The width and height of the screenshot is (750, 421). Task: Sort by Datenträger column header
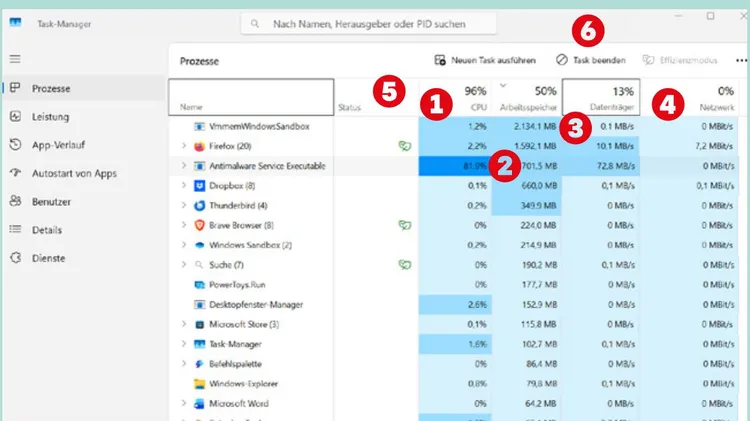pyautogui.click(x=601, y=97)
